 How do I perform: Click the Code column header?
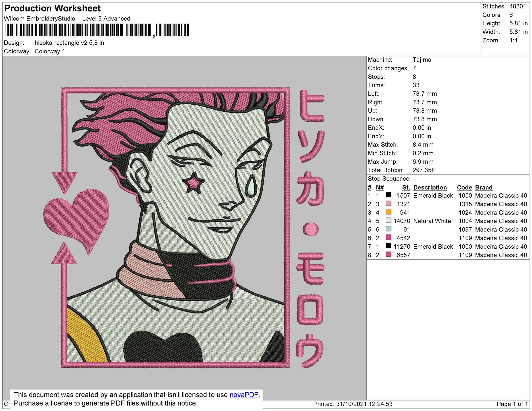tap(465, 187)
